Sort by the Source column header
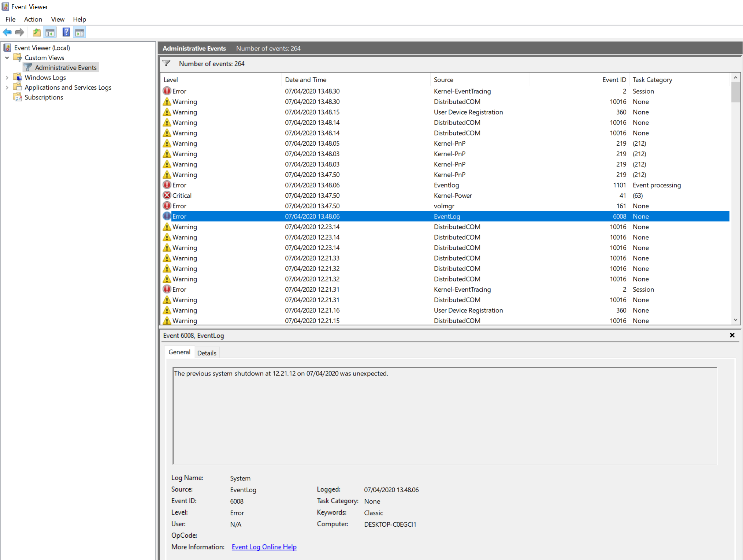 pos(480,79)
